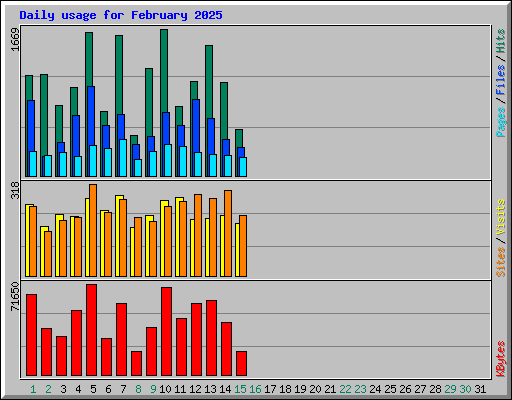Click the 318 scale value
The width and height of the screenshot is (512, 400).
pos(15,190)
